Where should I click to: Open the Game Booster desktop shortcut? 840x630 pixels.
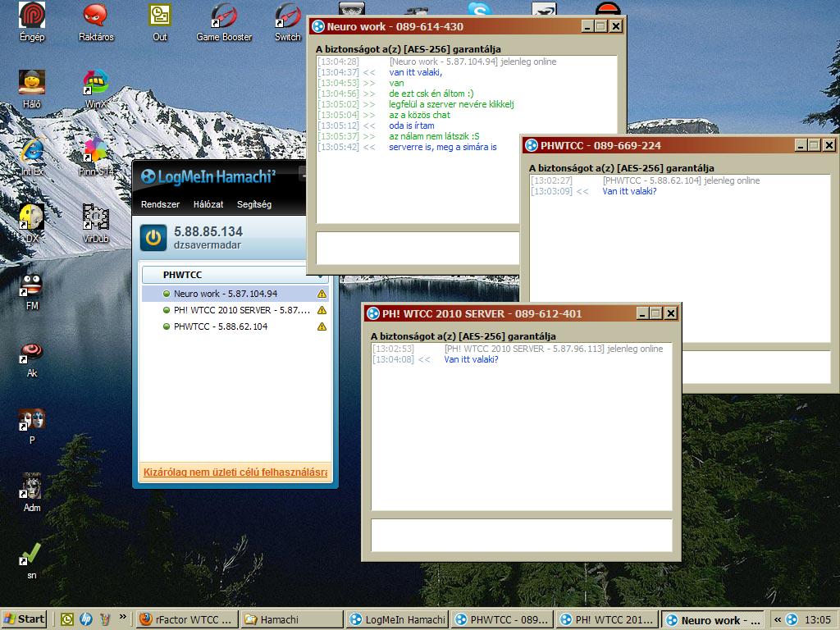224,22
